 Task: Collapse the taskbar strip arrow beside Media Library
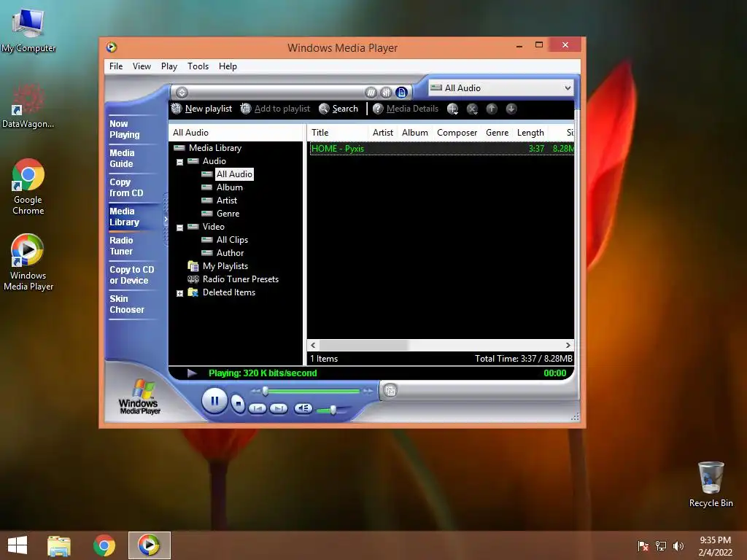tap(166, 219)
